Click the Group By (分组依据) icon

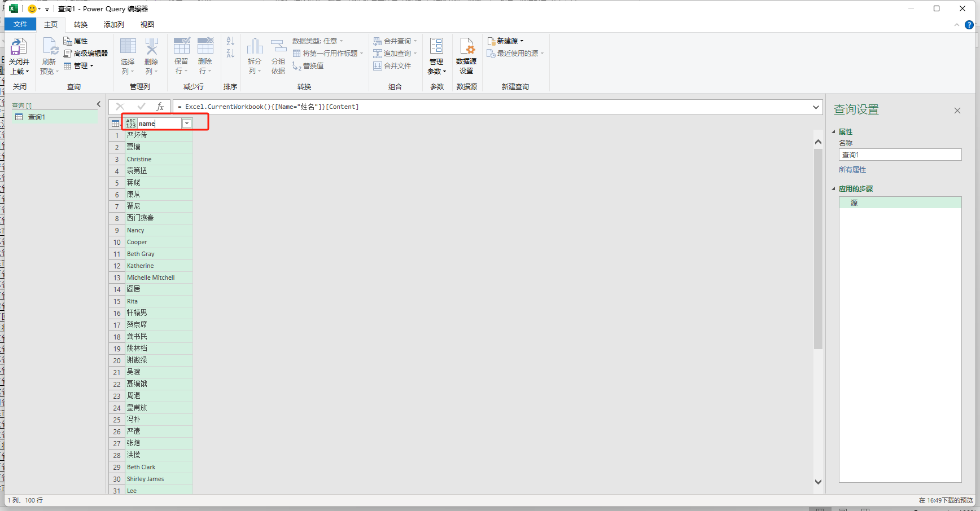point(278,47)
